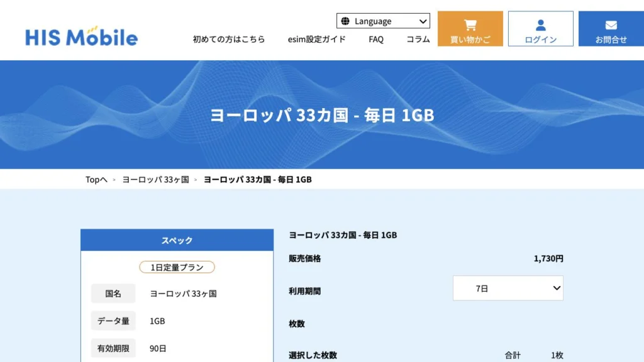Click the 販売価格 label
This screenshot has height=362, width=644.
(305, 258)
